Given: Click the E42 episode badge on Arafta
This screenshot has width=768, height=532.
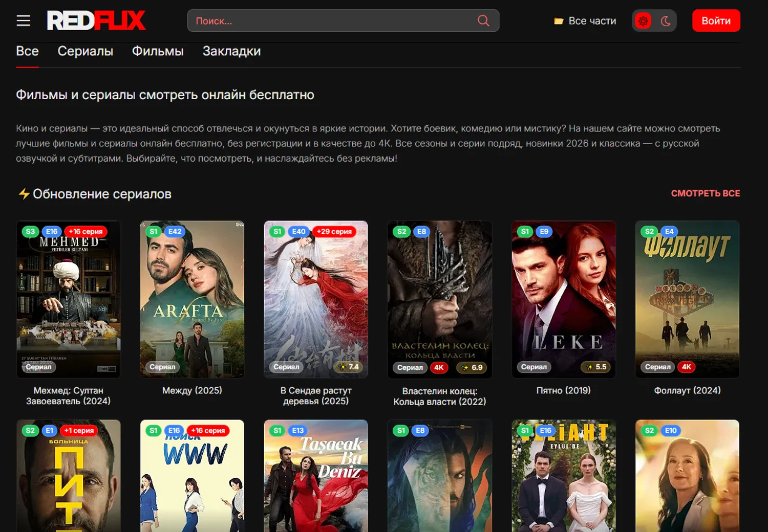Looking at the screenshot, I should [175, 231].
